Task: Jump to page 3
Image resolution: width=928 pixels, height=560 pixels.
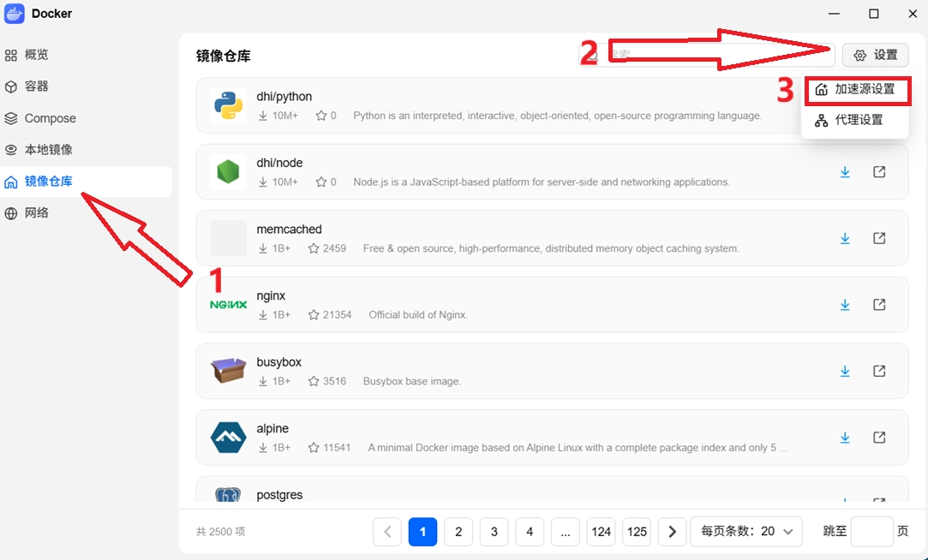Action: [494, 532]
